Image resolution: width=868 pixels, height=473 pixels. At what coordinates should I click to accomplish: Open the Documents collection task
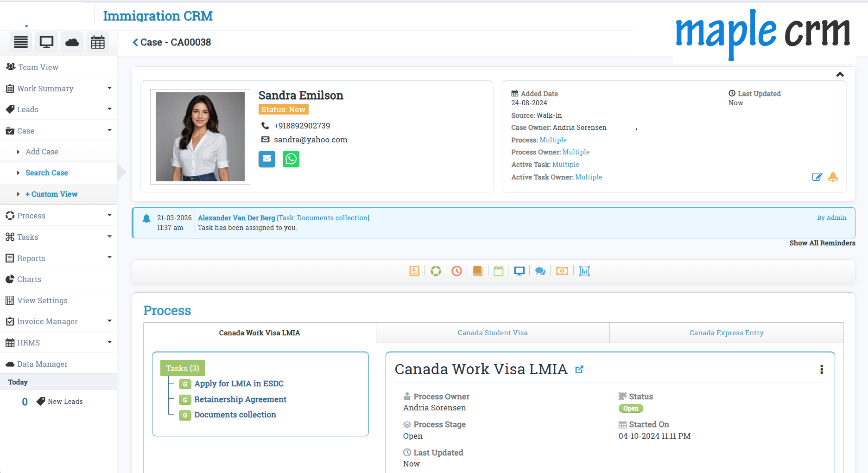pyautogui.click(x=235, y=415)
